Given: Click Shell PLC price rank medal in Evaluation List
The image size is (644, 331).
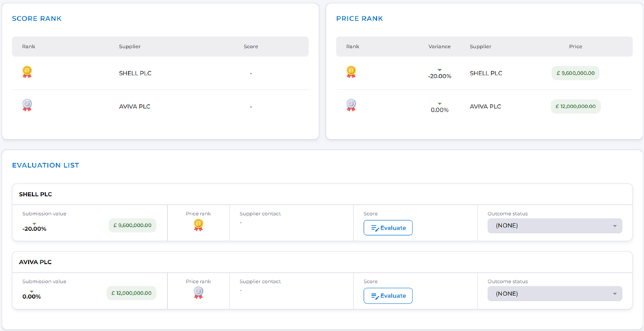Looking at the screenshot, I should (198, 225).
